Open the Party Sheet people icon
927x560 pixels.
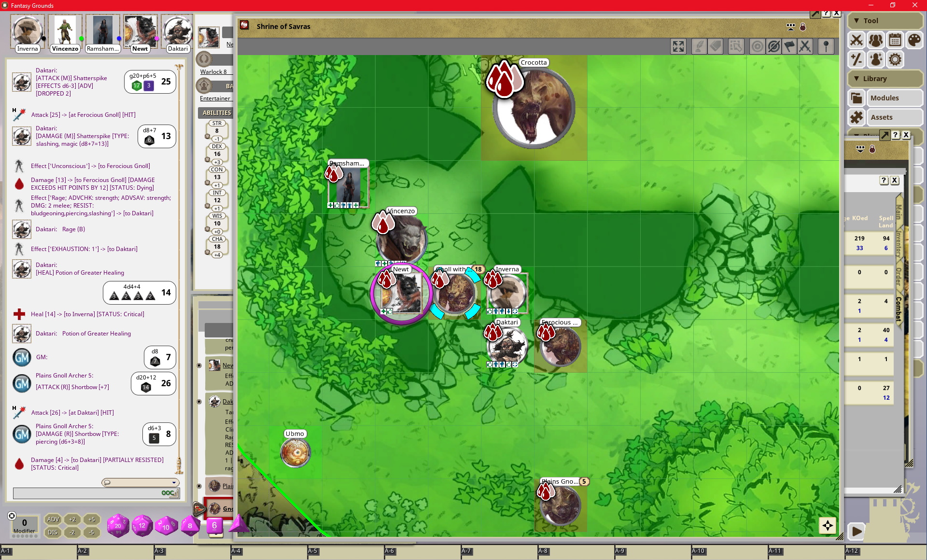tap(876, 40)
